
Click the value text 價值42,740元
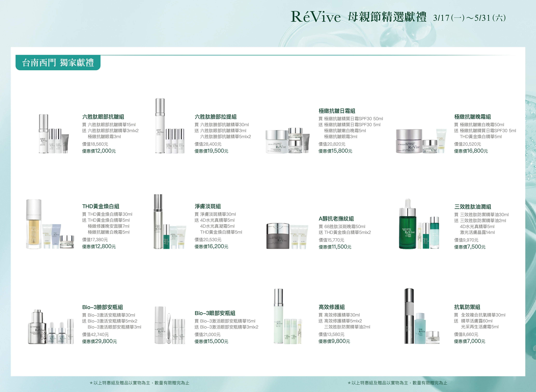tap(95, 335)
